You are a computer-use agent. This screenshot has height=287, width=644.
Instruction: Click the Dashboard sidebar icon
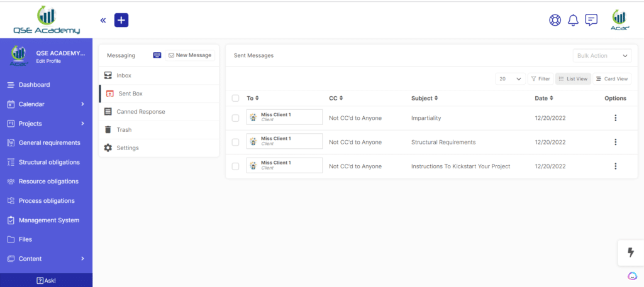coord(11,85)
